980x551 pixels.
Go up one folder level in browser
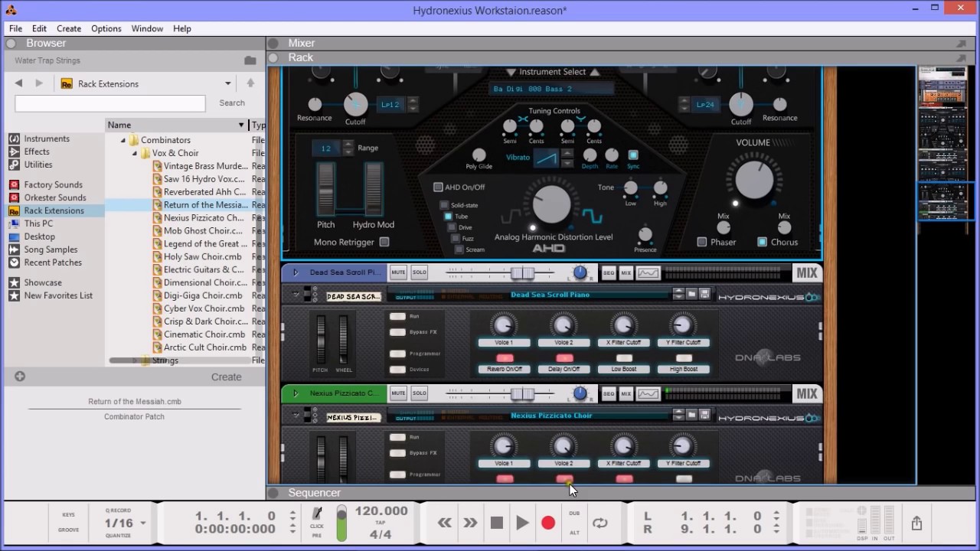tap(250, 83)
